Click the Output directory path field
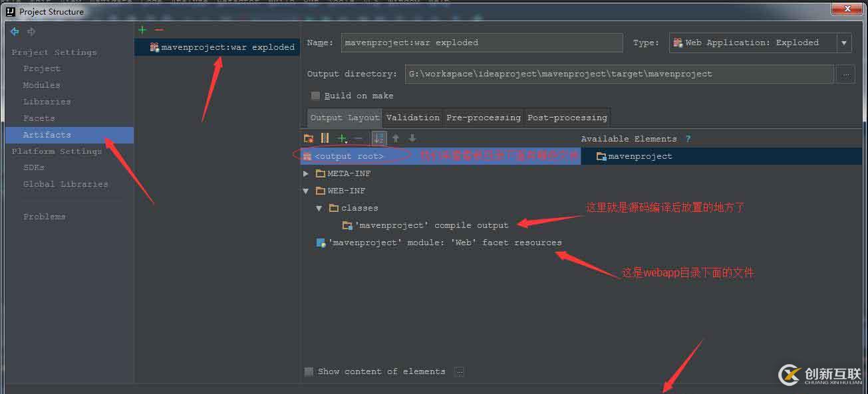 [619, 74]
